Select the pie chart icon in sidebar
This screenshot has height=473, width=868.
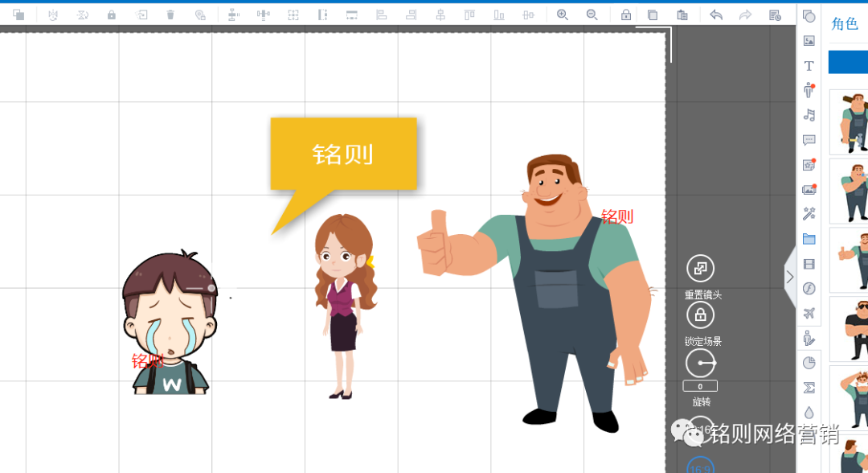coord(809,363)
